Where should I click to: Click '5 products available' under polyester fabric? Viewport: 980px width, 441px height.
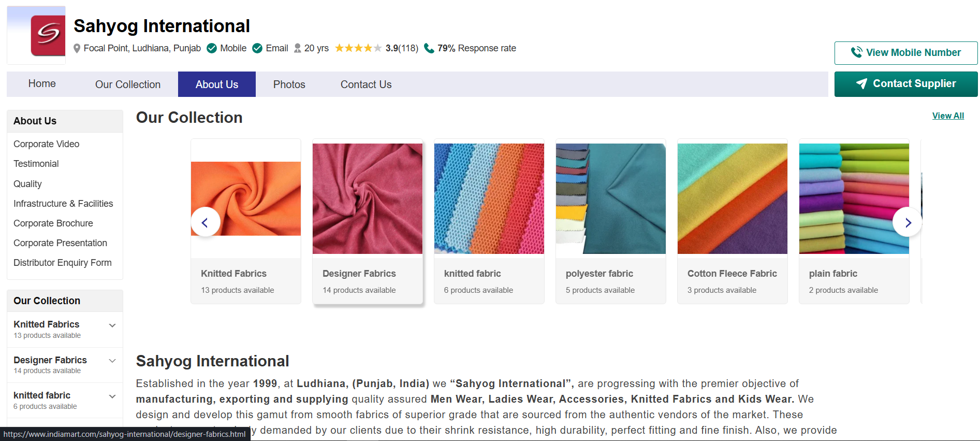pyautogui.click(x=600, y=290)
